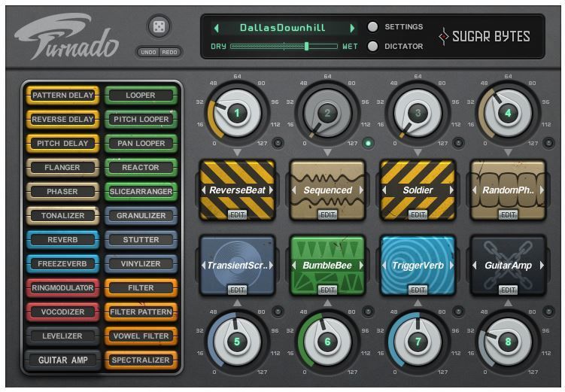Click knob 6 dial

(327, 341)
